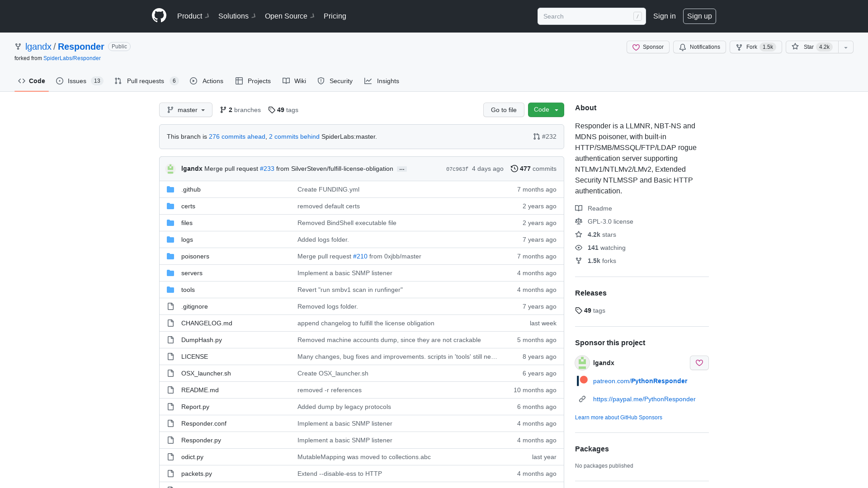The height and width of the screenshot is (488, 868).
Task: Click the Go to file button
Action: point(504,110)
